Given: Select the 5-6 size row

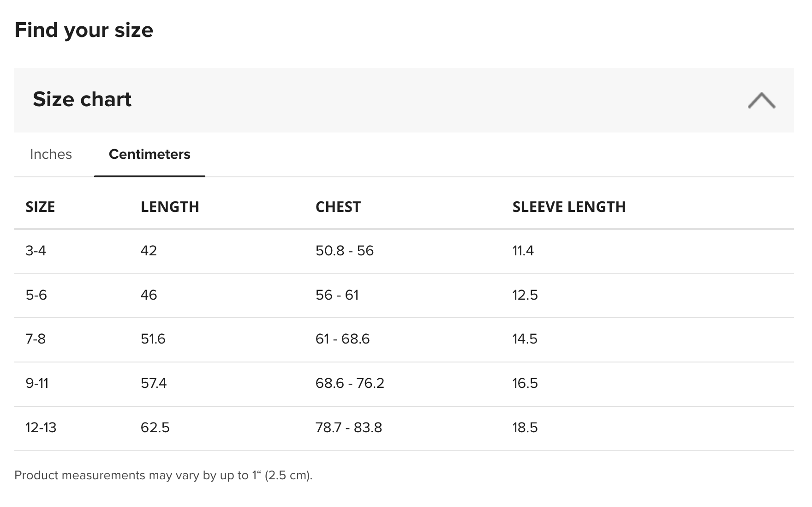Looking at the screenshot, I should pos(404,296).
